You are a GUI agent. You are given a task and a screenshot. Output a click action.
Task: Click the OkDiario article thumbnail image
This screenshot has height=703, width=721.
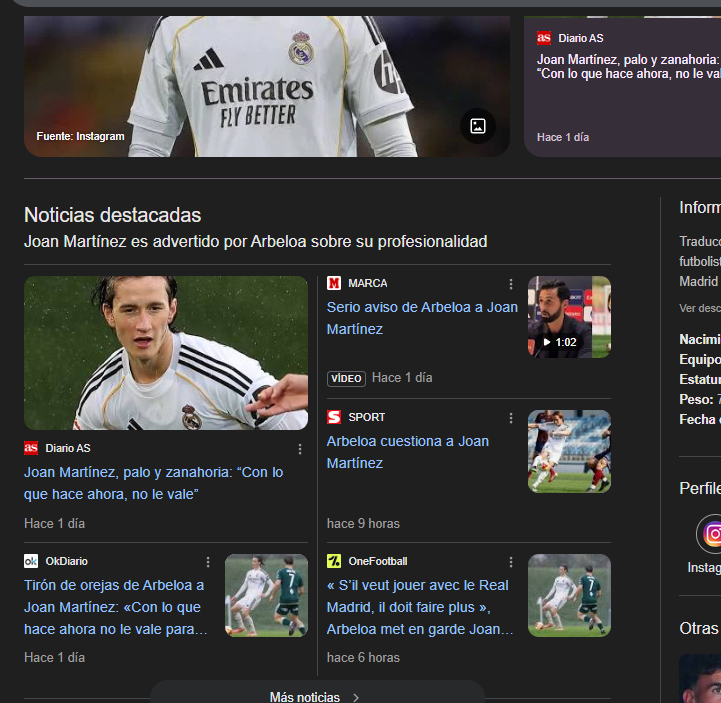pos(266,596)
